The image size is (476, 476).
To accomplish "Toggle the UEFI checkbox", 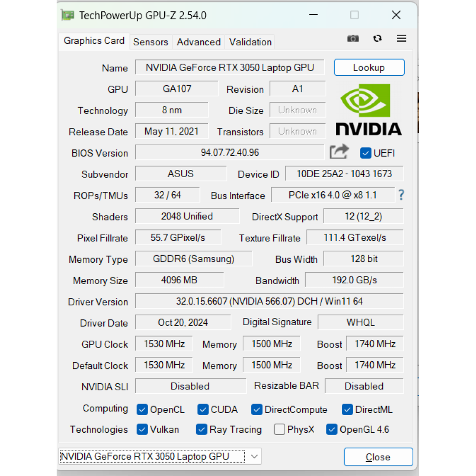I will (x=366, y=153).
